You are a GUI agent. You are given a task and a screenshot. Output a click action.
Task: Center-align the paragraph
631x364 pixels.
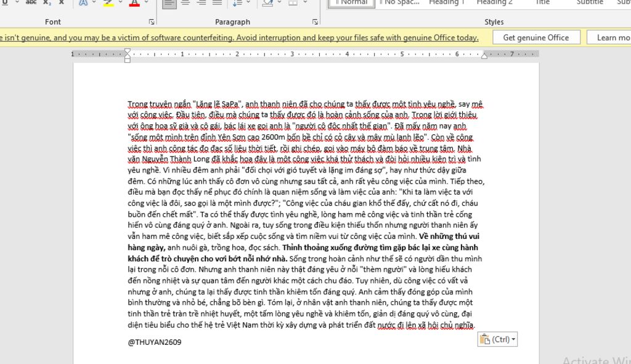(x=185, y=3)
